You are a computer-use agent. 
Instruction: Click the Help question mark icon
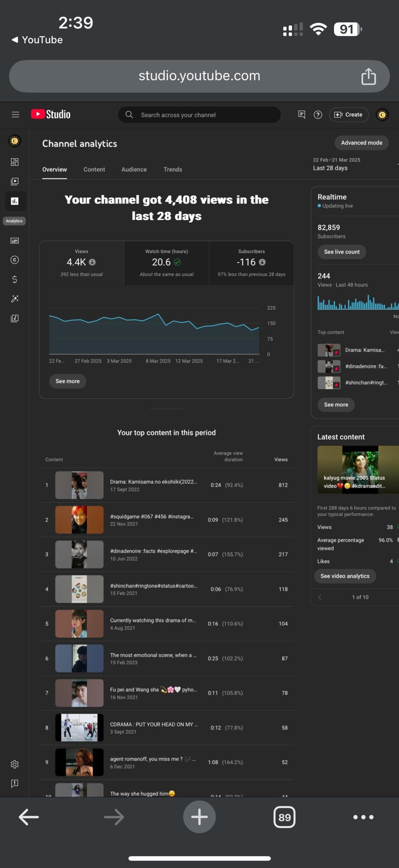pyautogui.click(x=318, y=115)
